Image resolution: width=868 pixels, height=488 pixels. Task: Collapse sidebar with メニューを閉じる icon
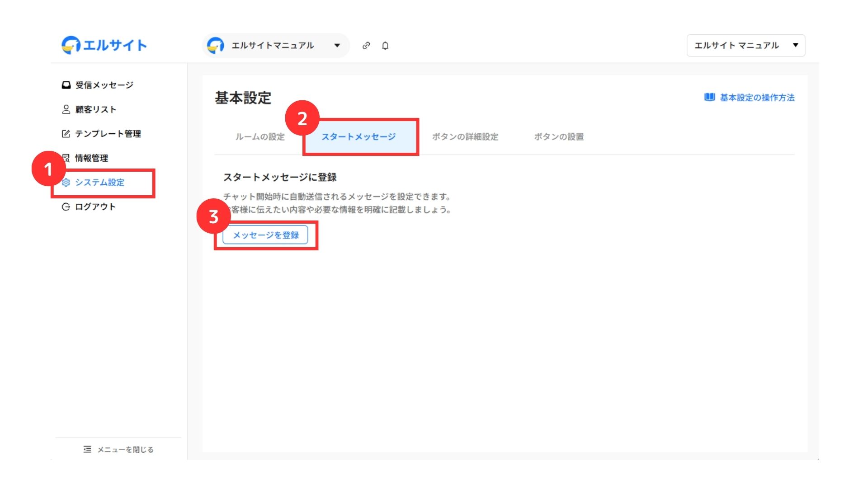coord(87,449)
